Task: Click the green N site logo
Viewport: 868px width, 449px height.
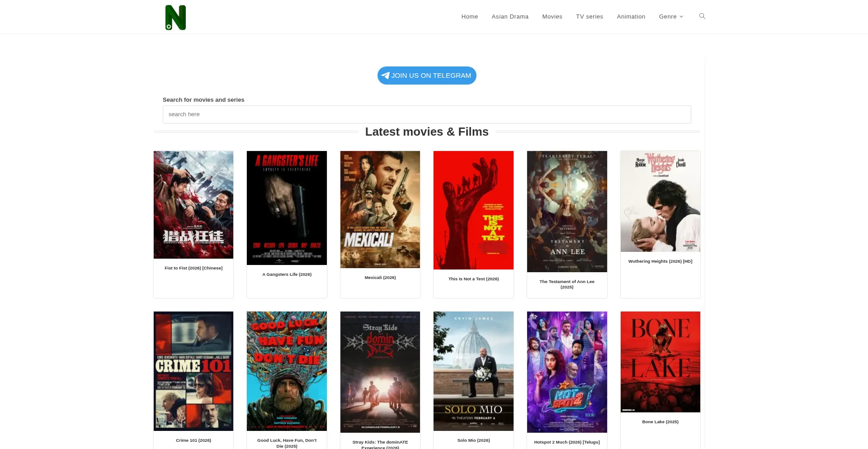Action: pos(175,17)
